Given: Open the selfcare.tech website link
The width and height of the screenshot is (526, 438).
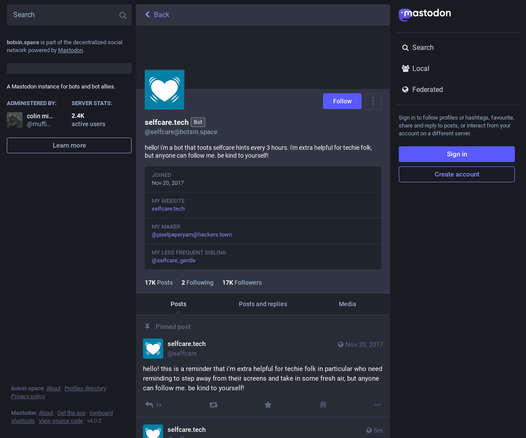Looking at the screenshot, I should coord(168,209).
